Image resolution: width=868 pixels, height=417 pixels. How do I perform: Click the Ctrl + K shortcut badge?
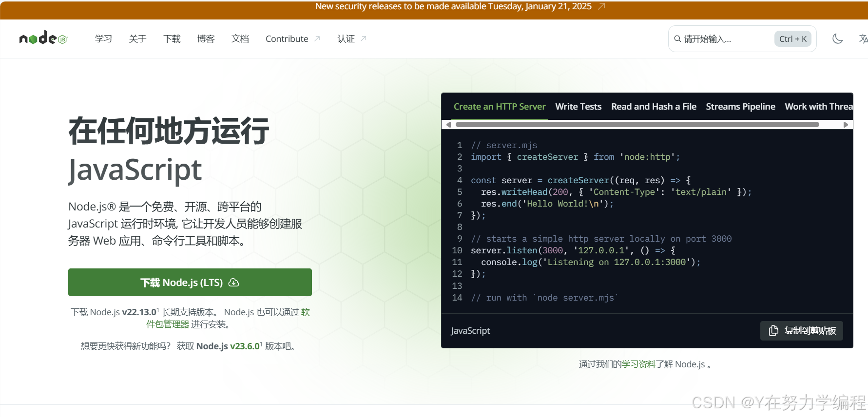point(793,39)
